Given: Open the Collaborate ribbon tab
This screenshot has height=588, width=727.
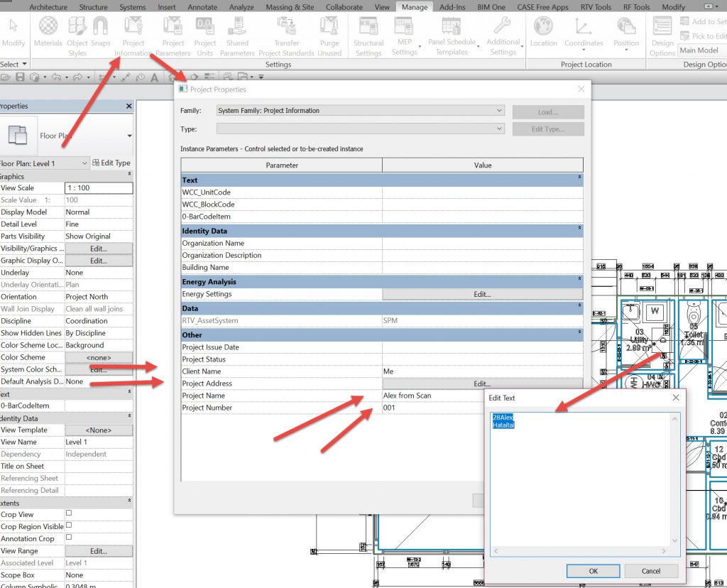Looking at the screenshot, I should click(x=344, y=7).
